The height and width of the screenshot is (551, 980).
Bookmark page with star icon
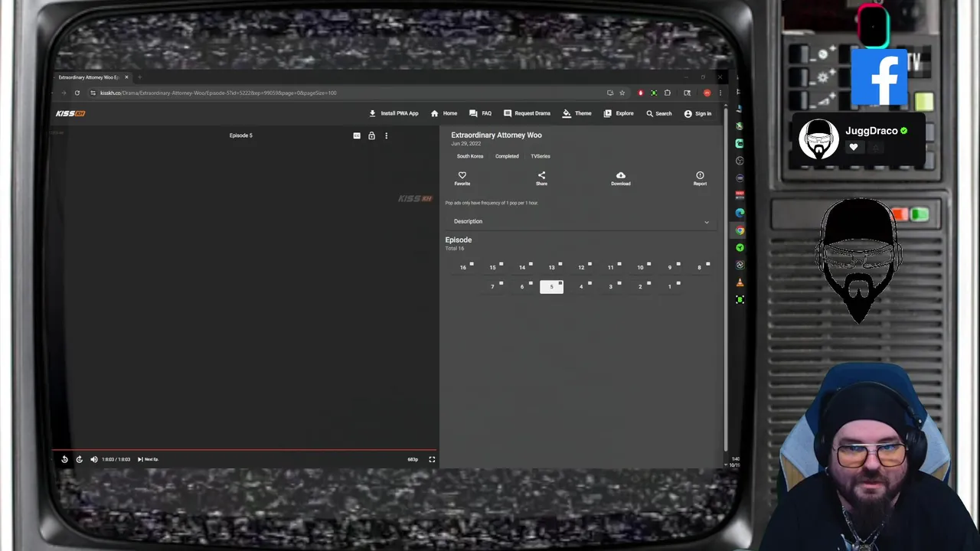click(622, 93)
